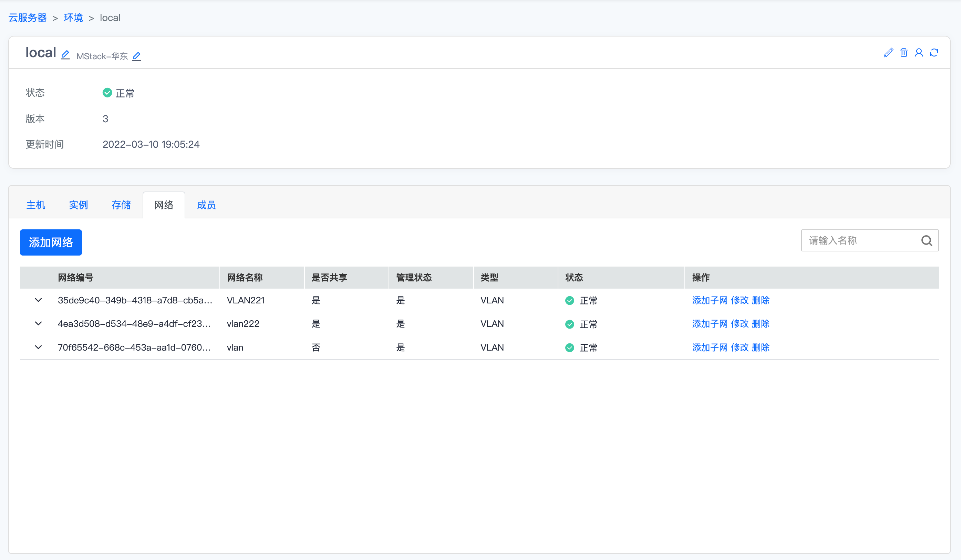961x560 pixels.
Task: Click network ID 70f65542-668c-453a cell
Action: [x=134, y=347]
